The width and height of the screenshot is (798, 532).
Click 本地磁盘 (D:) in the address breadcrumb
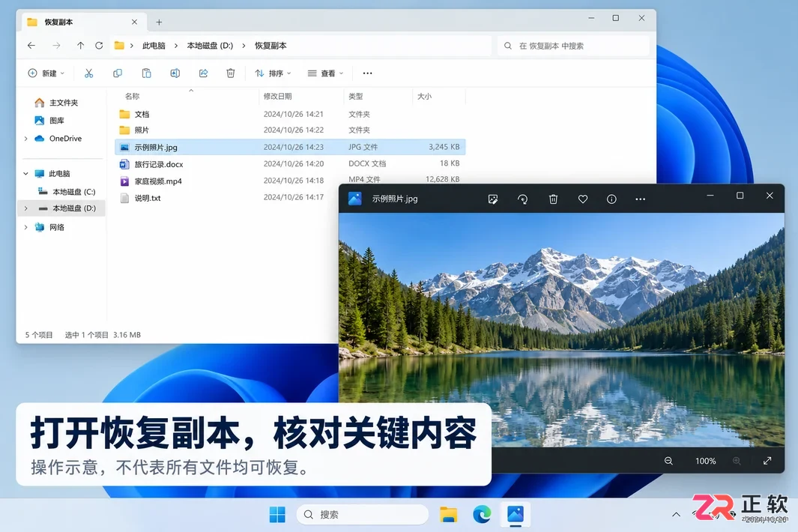coord(210,46)
